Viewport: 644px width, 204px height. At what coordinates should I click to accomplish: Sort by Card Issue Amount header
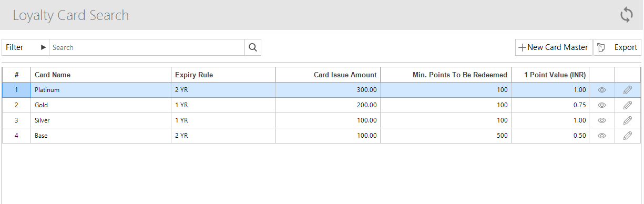coord(328,75)
